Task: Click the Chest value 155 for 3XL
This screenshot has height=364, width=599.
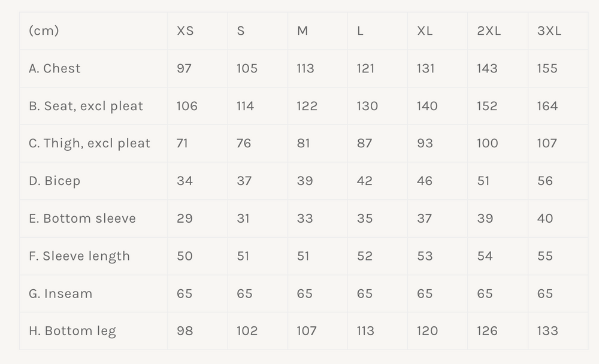Action: coord(547,68)
